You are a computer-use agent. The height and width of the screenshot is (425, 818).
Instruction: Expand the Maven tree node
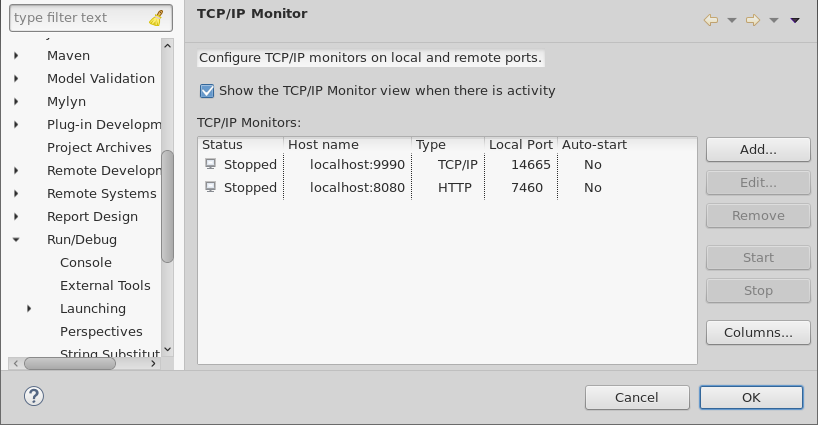16,56
